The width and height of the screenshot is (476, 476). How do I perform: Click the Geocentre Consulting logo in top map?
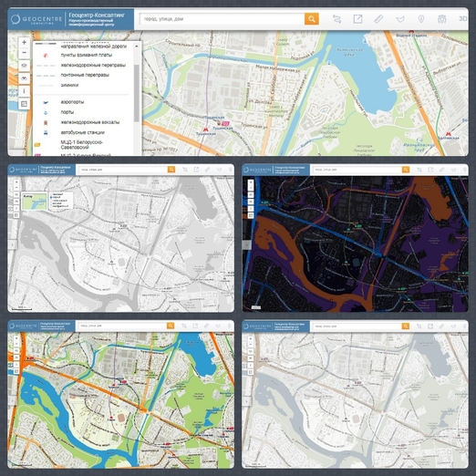point(36,19)
